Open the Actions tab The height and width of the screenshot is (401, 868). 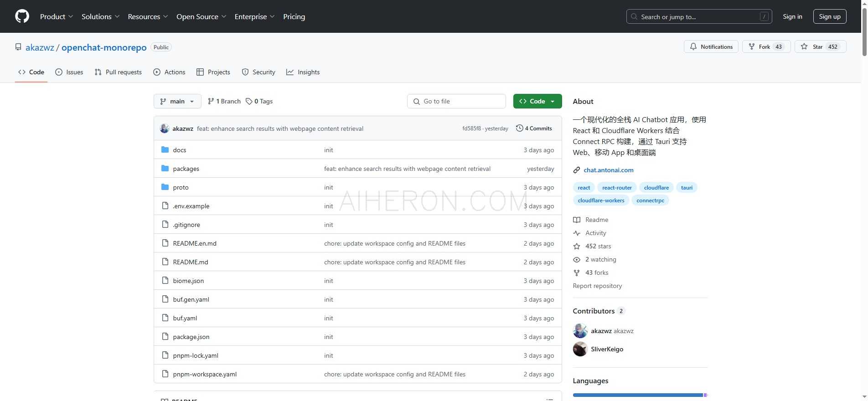(x=170, y=72)
